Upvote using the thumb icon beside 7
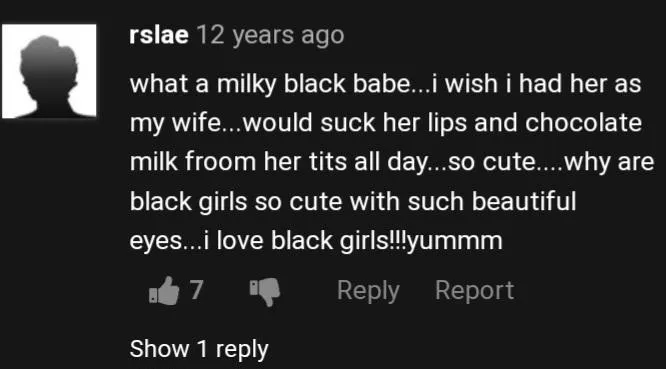The height and width of the screenshot is (369, 666). click(164, 291)
